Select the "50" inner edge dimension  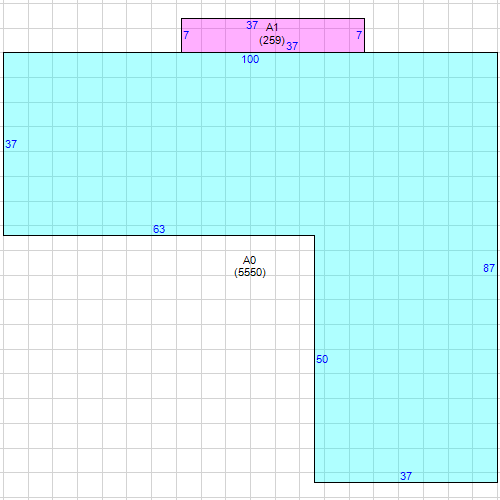tap(322, 359)
